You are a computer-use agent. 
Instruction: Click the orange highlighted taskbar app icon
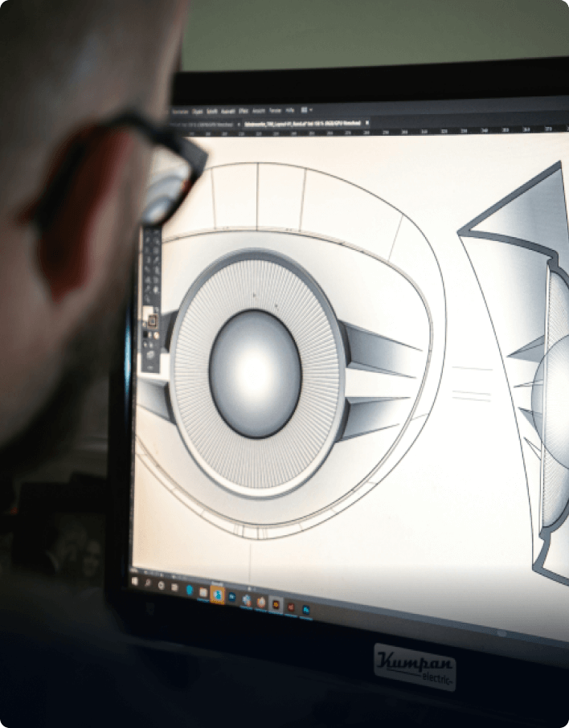pos(217,595)
